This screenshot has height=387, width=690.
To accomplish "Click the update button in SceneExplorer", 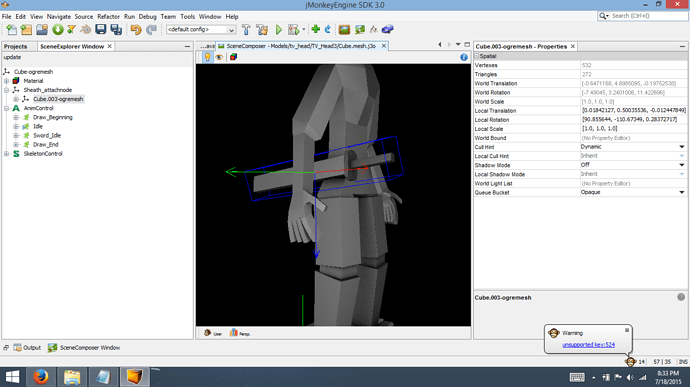I will pos(12,57).
